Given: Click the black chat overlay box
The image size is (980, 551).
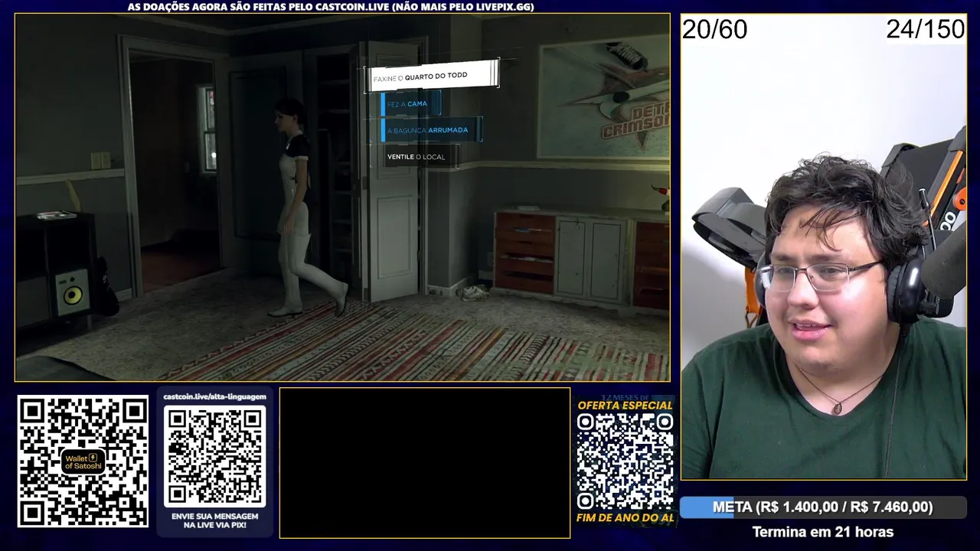Looking at the screenshot, I should point(425,463).
